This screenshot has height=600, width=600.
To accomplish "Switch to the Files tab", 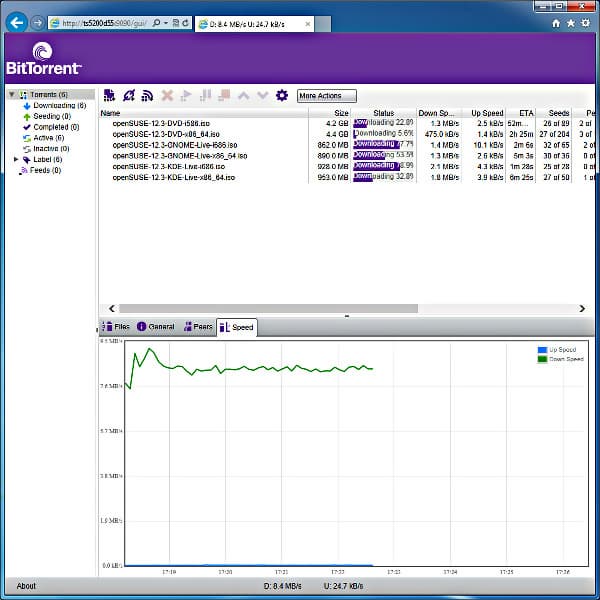I will pos(115,327).
